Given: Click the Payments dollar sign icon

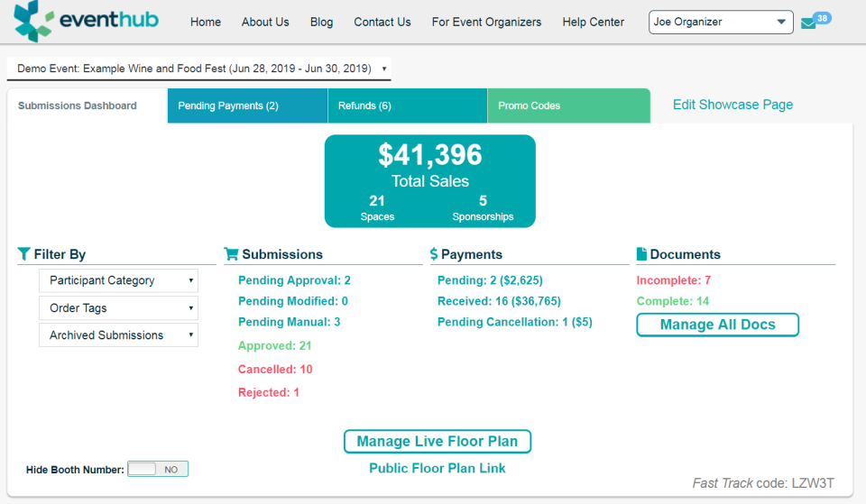Looking at the screenshot, I should click(434, 254).
